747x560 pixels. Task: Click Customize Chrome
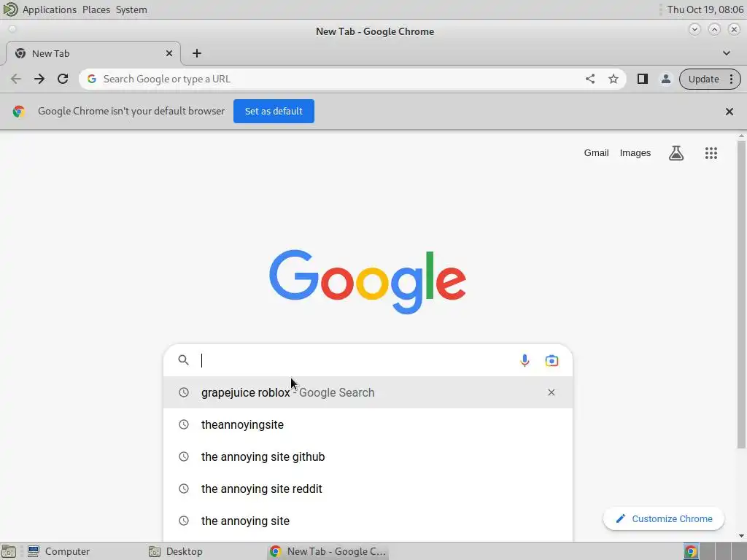tap(663, 518)
